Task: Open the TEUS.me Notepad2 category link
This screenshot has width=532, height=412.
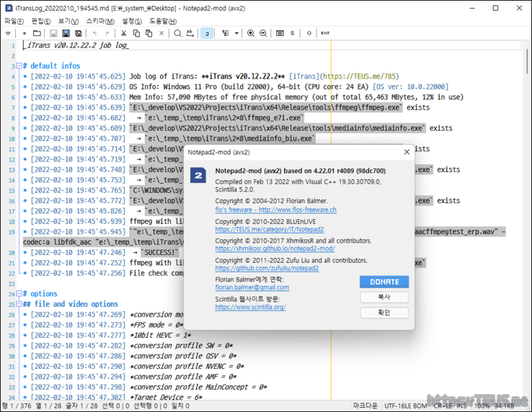Action: click(x=270, y=230)
